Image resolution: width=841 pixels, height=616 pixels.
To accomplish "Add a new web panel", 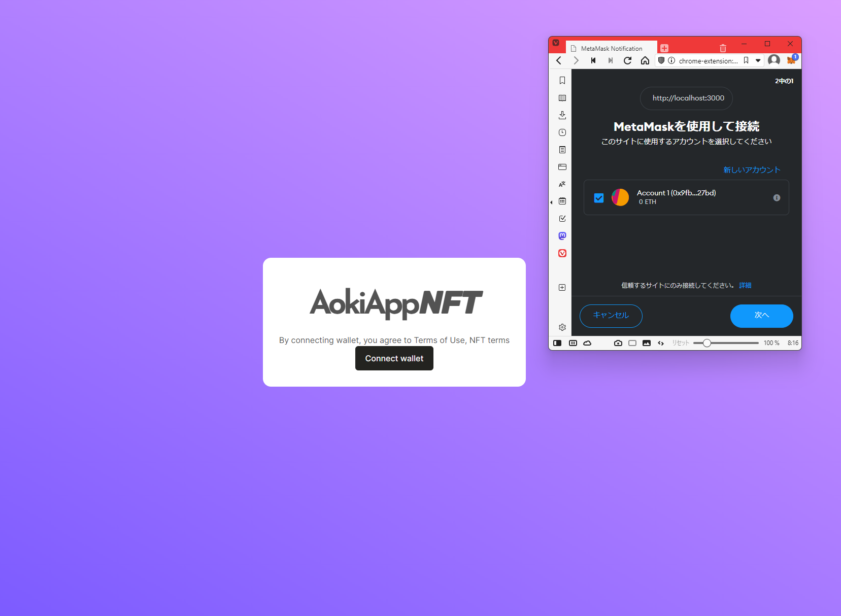I will [x=562, y=288].
